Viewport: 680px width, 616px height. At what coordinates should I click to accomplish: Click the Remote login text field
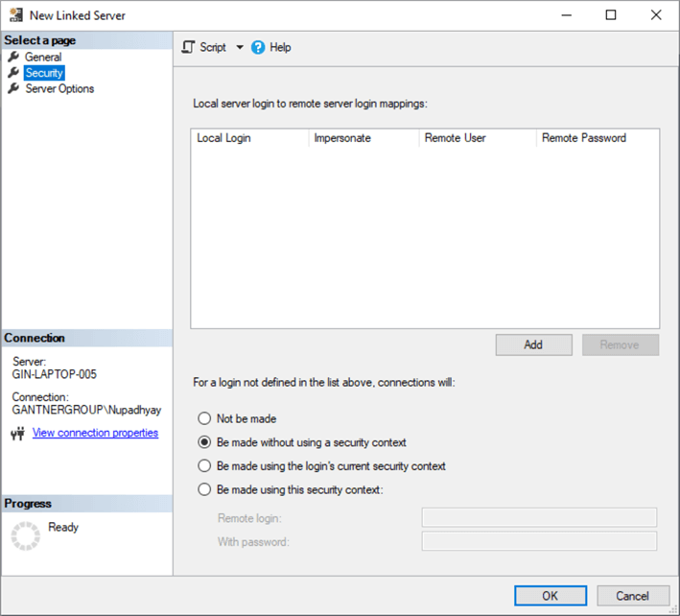(539, 518)
